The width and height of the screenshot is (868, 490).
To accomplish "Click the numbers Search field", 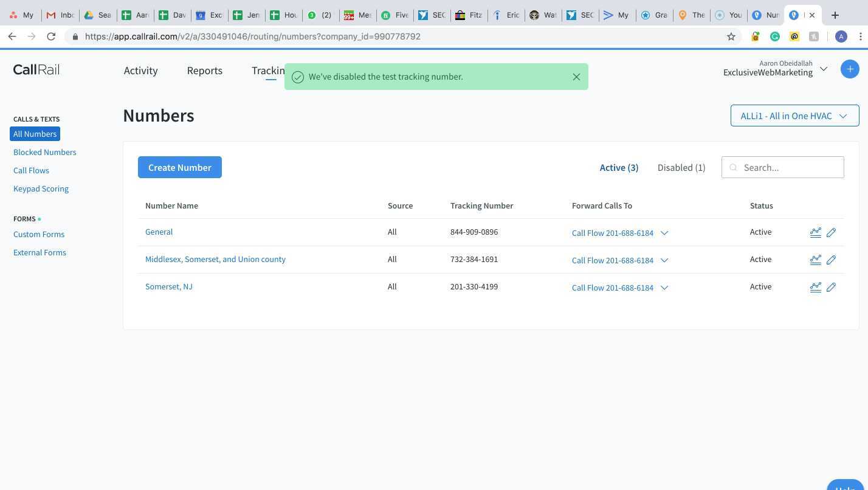I will (789, 167).
